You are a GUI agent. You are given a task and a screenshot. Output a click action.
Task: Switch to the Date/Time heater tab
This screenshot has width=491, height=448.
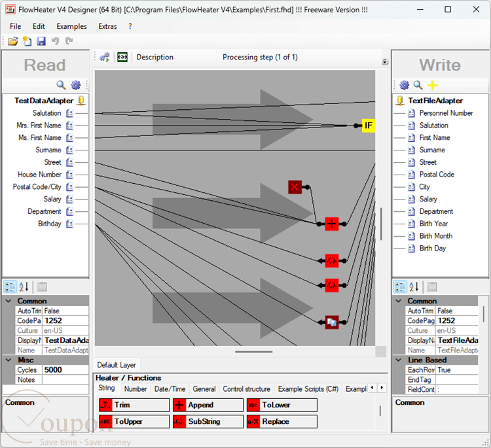click(x=170, y=389)
